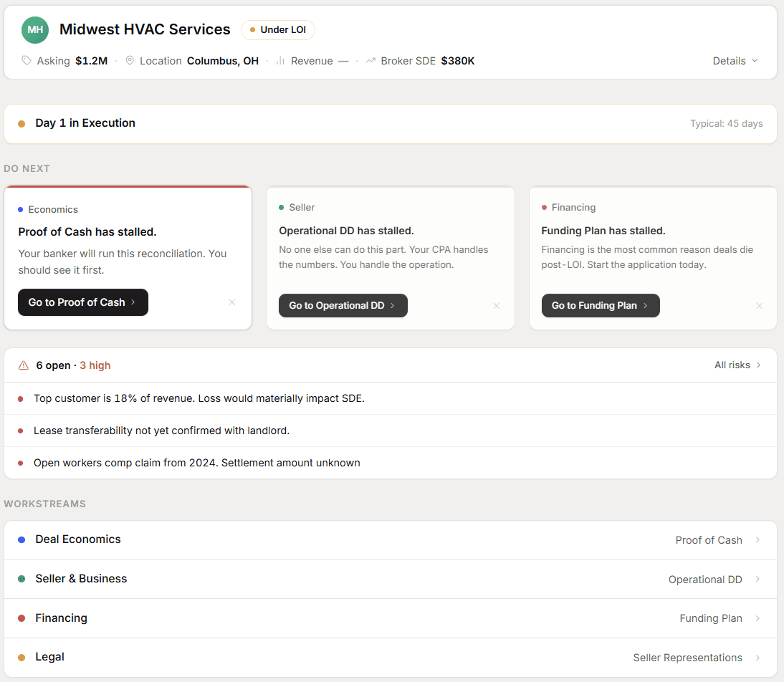Select the top customer 18% revenue risk
Screen dimensions: 784x682
point(391,398)
